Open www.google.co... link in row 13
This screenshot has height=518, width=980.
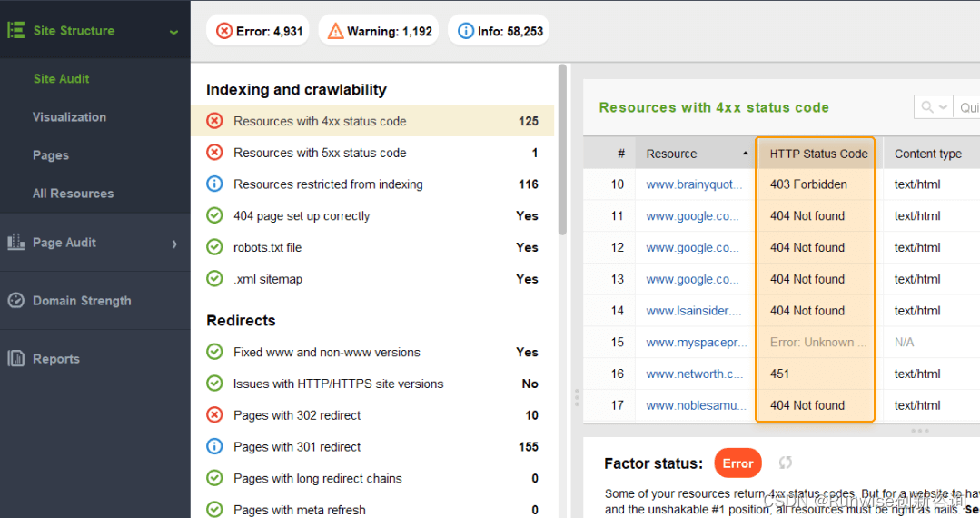point(692,279)
